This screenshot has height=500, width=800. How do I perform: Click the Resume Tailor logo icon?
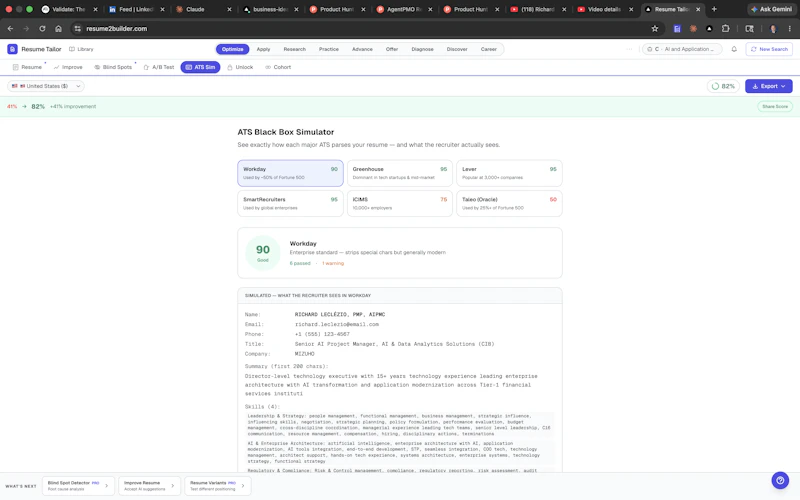[x=12, y=49]
